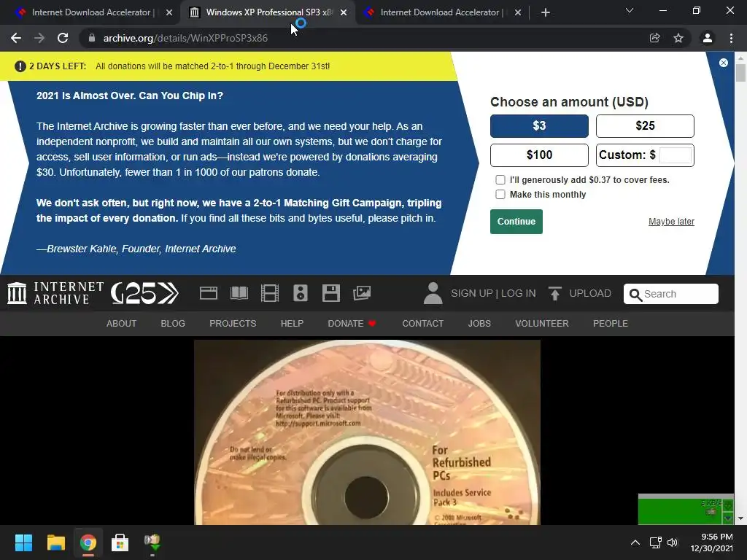Open the volume tray icon
This screenshot has height=560, width=747.
[672, 542]
